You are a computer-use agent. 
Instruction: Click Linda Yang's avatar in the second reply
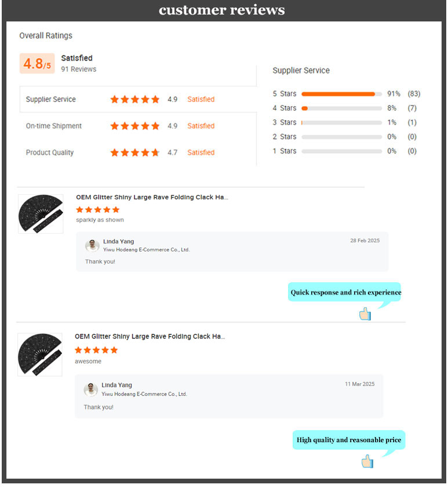pyautogui.click(x=91, y=389)
